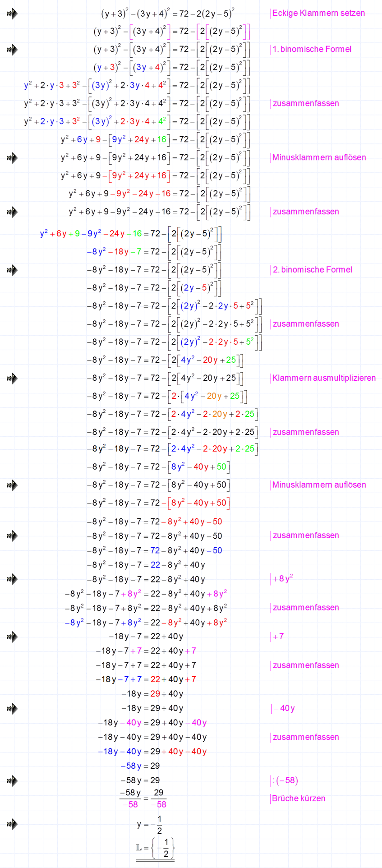Click 'Minusklammern auflösen' beside 8y² − 40y + 50 bracket

pyautogui.click(x=318, y=485)
